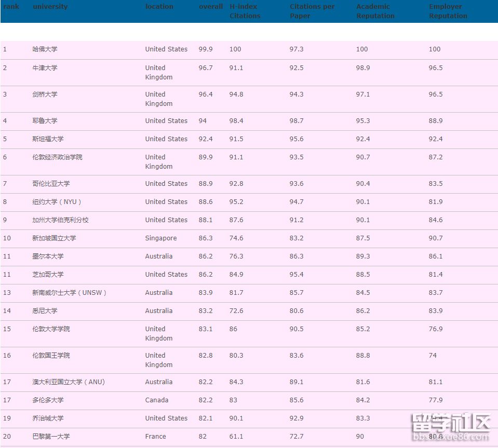Click on 伦敦经济政治学院 in the list
Screen dimensions: 498x448
(57, 157)
